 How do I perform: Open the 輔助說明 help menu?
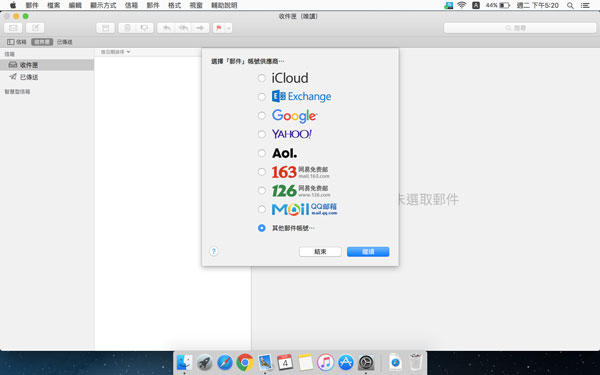point(224,5)
